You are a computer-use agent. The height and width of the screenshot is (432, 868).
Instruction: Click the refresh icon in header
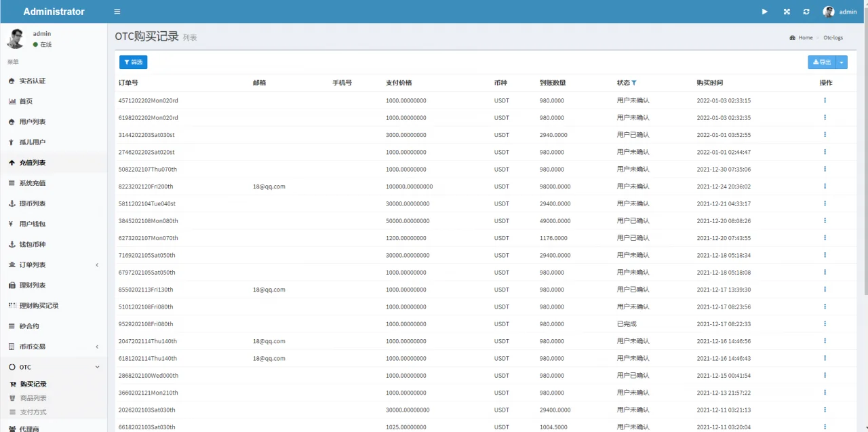(x=806, y=12)
